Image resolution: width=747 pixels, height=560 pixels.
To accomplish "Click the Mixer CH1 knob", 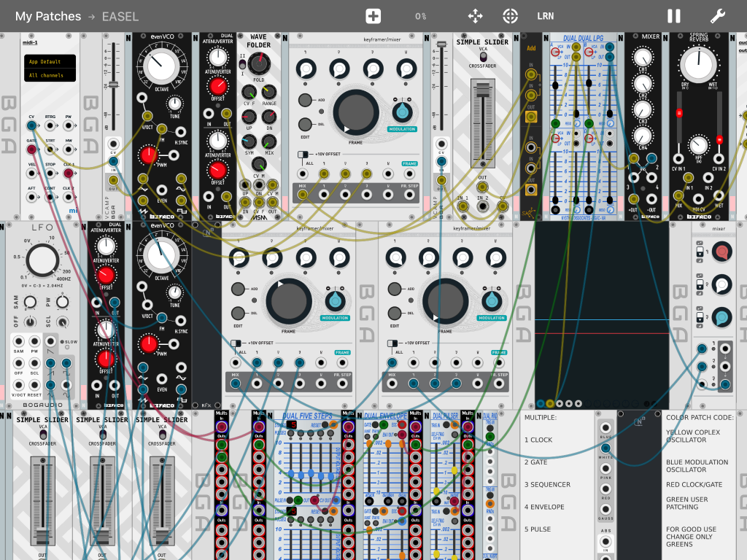I will point(643,57).
